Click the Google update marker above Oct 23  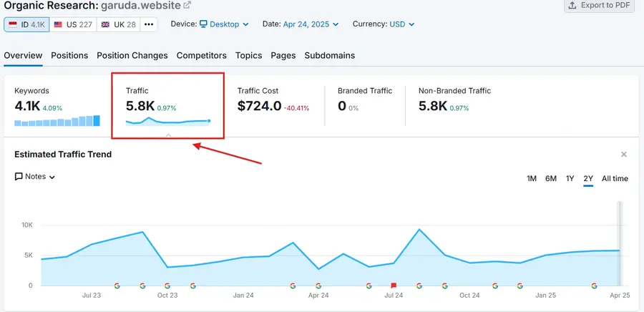(x=167, y=286)
